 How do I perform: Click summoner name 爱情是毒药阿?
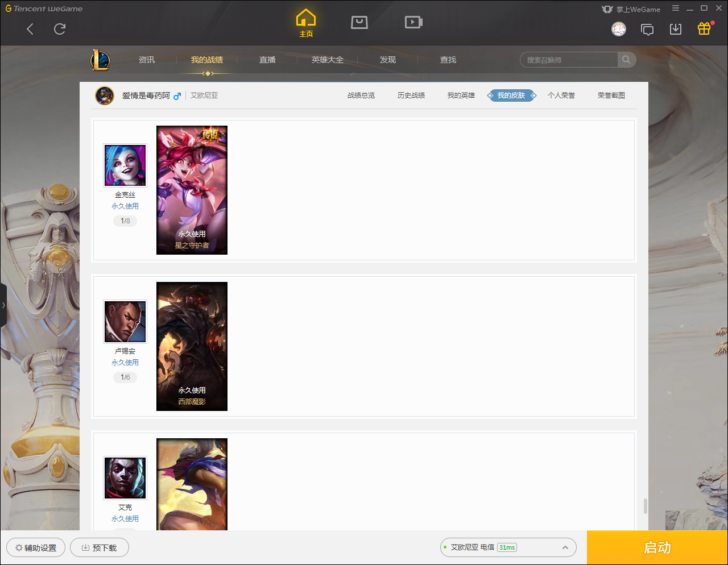click(146, 95)
